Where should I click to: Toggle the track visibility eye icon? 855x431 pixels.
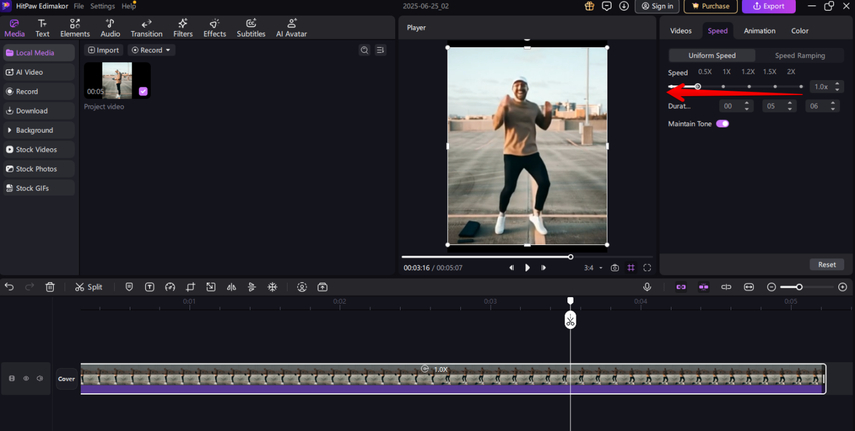(26, 378)
